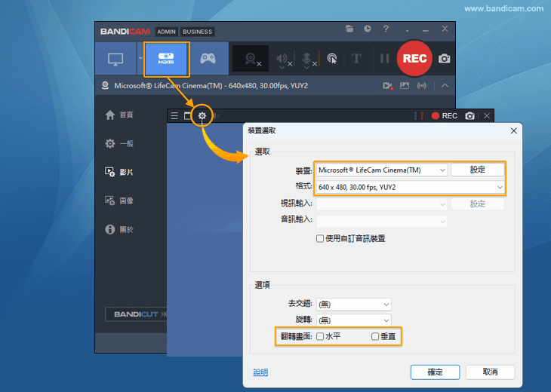Screen dimensions: 551x392
Task: Click window mode icon in device preview toolbar
Action: (187, 116)
